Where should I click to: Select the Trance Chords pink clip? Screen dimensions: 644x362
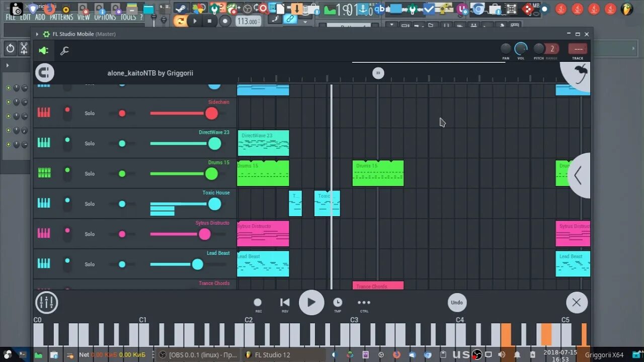click(378, 286)
